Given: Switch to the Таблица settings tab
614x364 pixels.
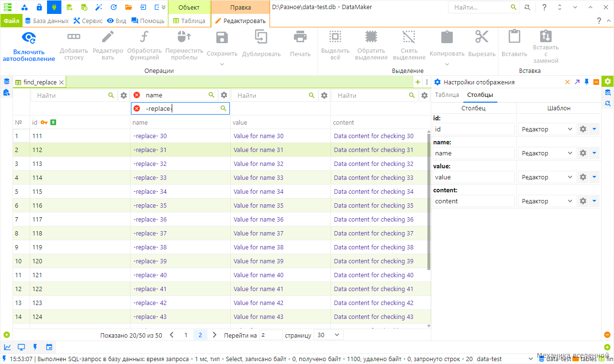Looking at the screenshot, I should [447, 94].
